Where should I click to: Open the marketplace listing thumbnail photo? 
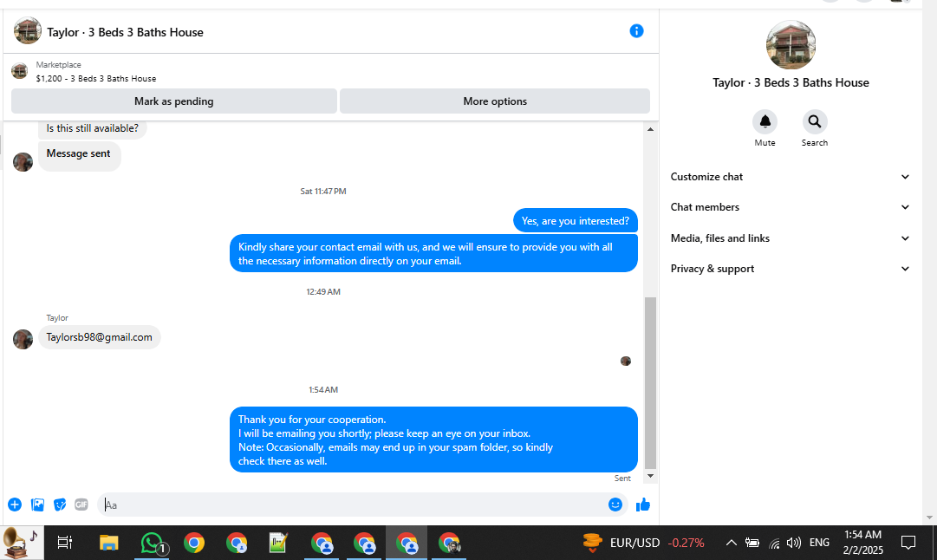(20, 71)
